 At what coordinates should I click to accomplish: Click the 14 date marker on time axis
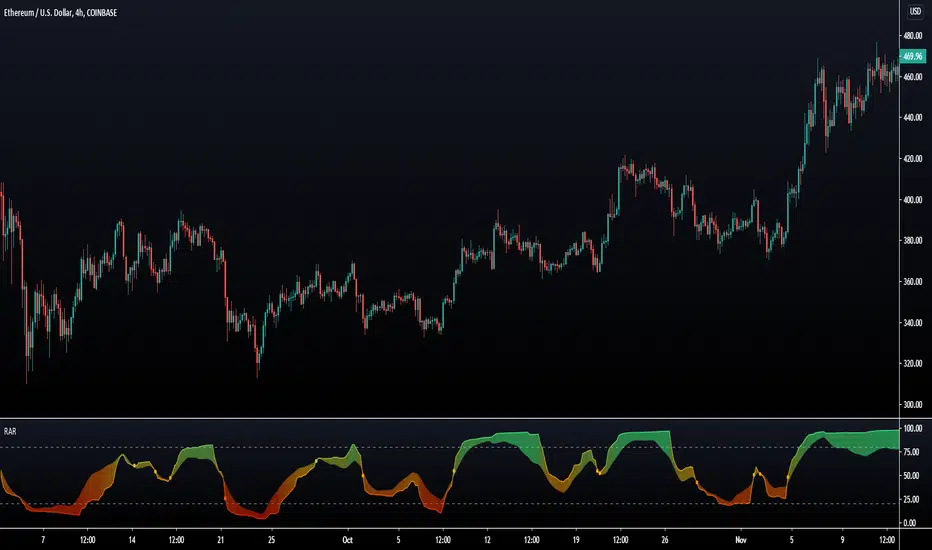130,539
